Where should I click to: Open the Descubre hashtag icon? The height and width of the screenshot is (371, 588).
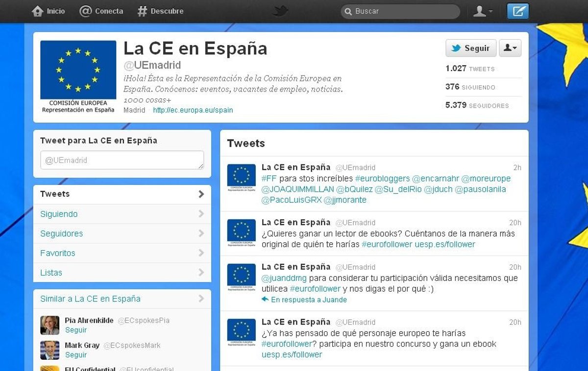(x=142, y=11)
